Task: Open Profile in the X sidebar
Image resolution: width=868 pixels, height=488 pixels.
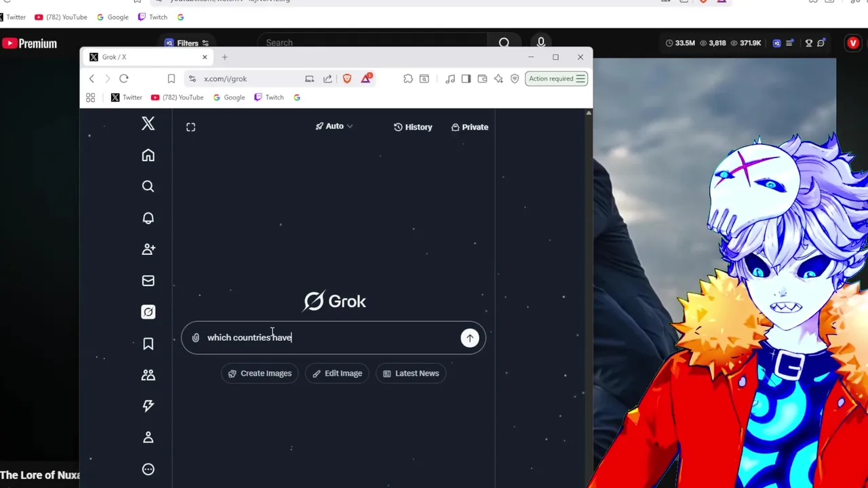Action: point(148,437)
